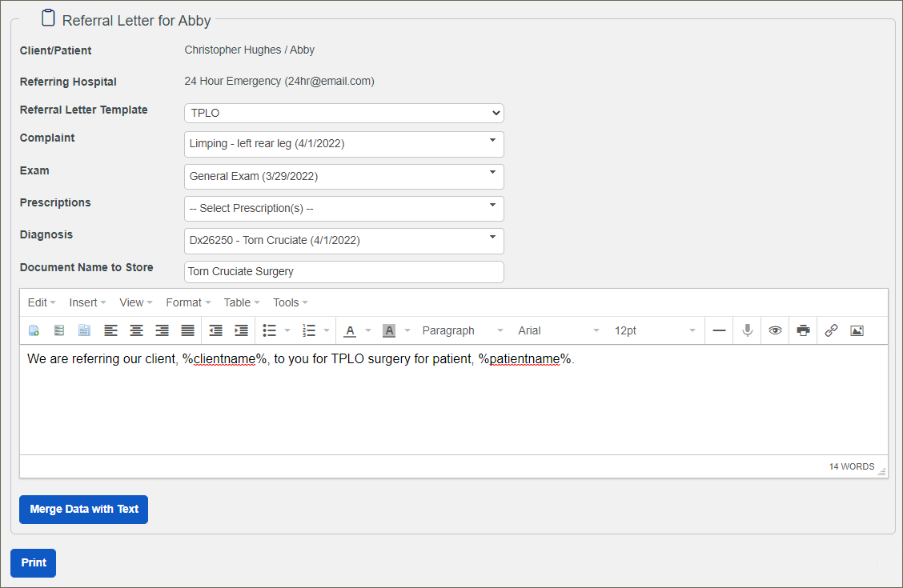Click the new document icon in editor toolbar
The height and width of the screenshot is (588, 903).
pyautogui.click(x=34, y=331)
